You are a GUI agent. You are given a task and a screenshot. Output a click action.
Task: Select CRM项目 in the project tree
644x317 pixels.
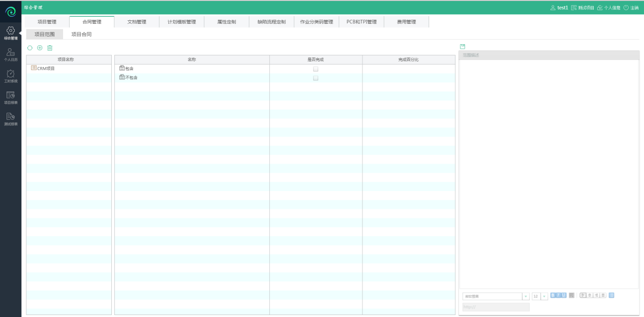pos(46,68)
